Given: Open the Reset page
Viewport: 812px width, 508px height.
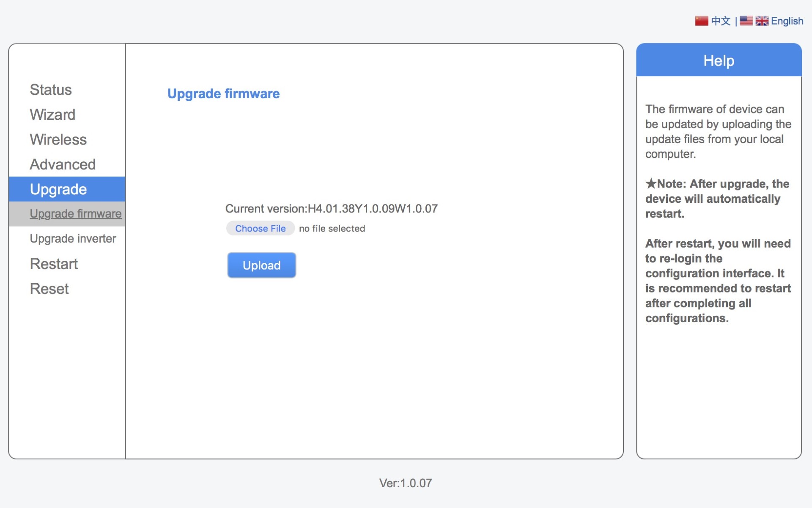Looking at the screenshot, I should pyautogui.click(x=49, y=289).
